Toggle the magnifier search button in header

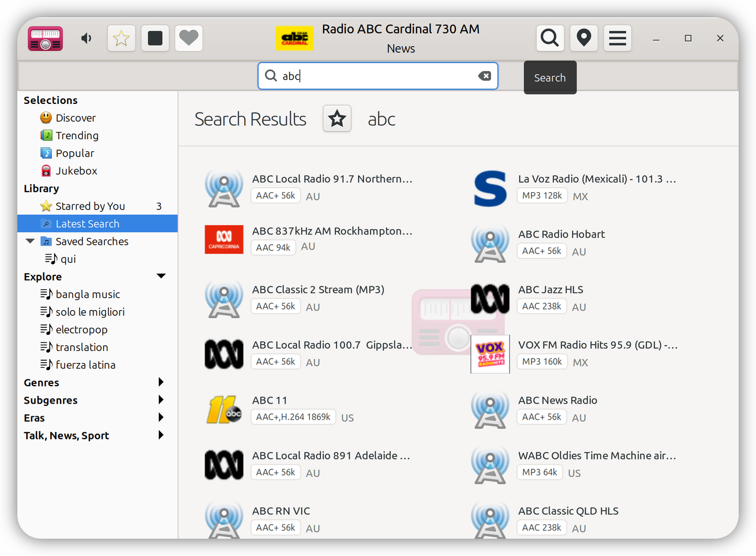tap(550, 38)
